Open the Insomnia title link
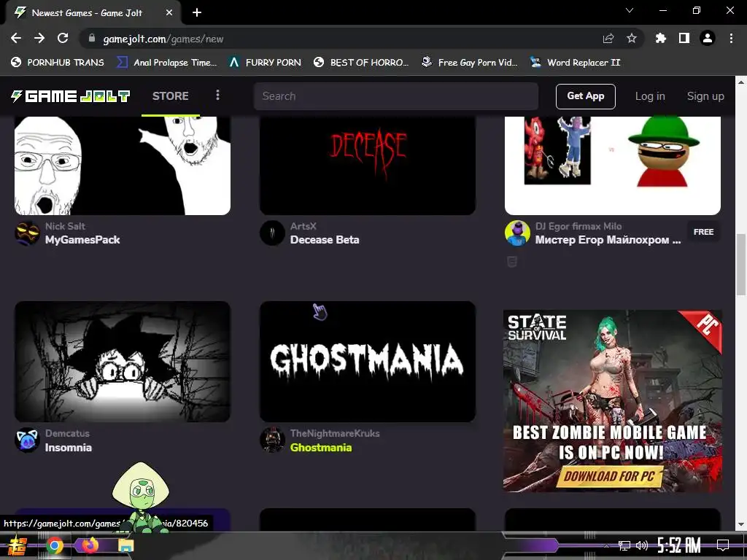 [68, 448]
